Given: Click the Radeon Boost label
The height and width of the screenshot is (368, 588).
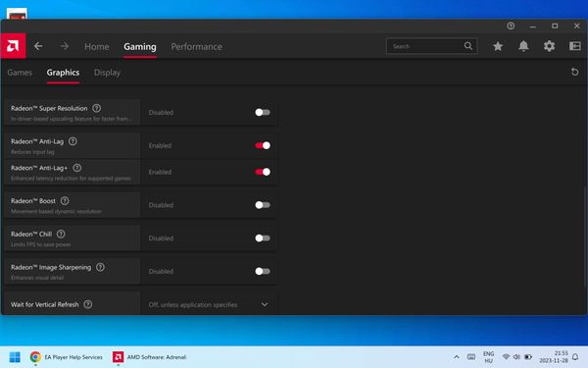Looking at the screenshot, I should pos(33,201).
